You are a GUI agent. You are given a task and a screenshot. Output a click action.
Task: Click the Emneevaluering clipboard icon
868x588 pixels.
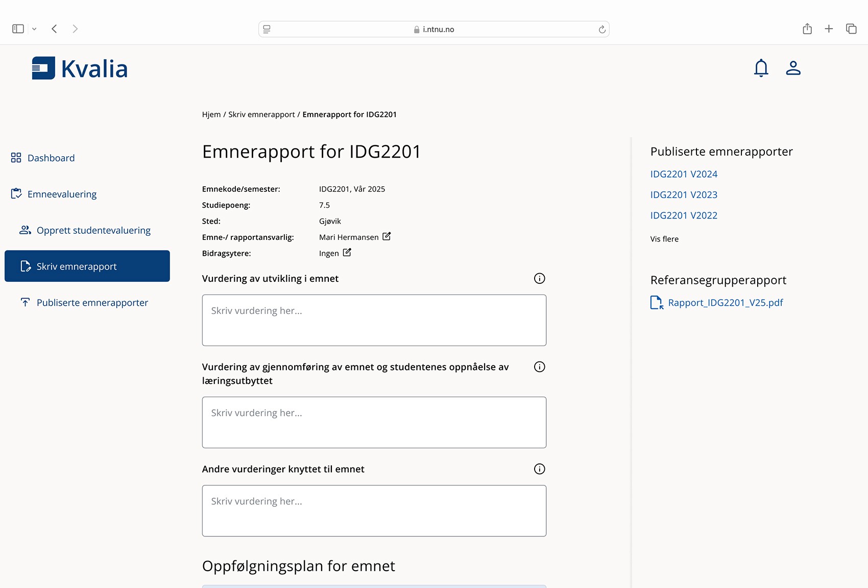(16, 194)
